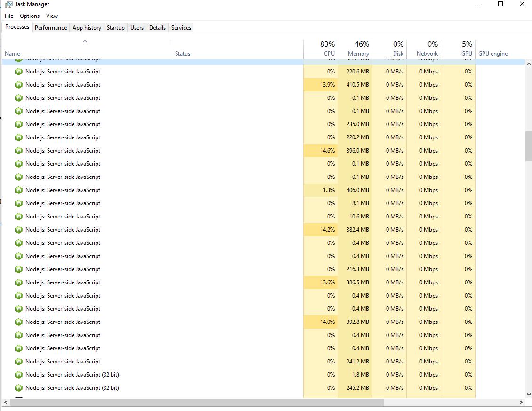Screen dimensions: 532x411
Task: Select the process using 1.3% CPU
Action: point(263,190)
